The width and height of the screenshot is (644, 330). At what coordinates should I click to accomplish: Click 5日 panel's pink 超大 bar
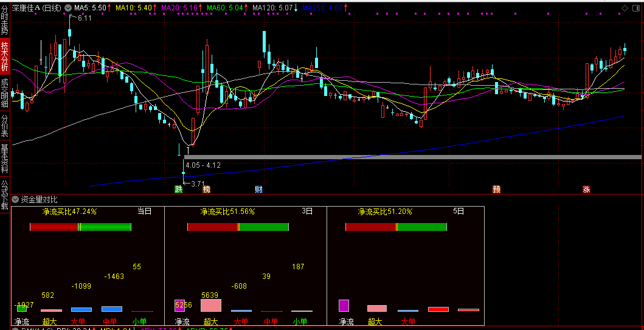pos(376,309)
